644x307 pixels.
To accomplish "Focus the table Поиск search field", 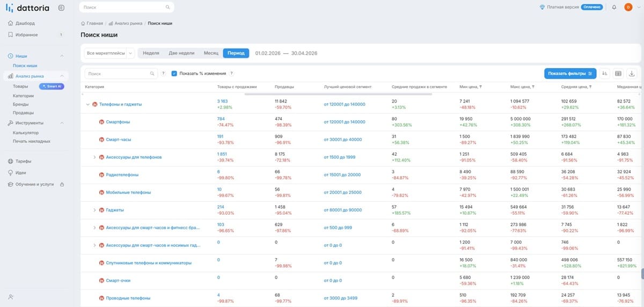I will pos(120,74).
